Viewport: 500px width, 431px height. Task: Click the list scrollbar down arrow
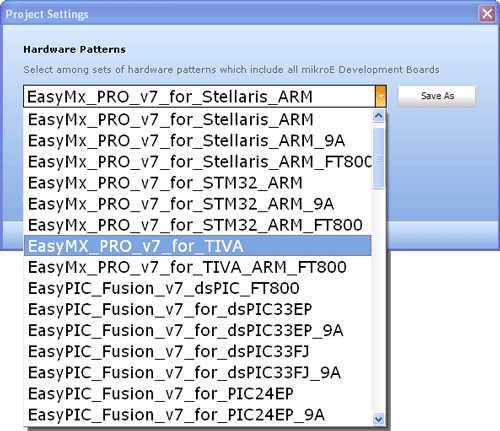pos(379,419)
